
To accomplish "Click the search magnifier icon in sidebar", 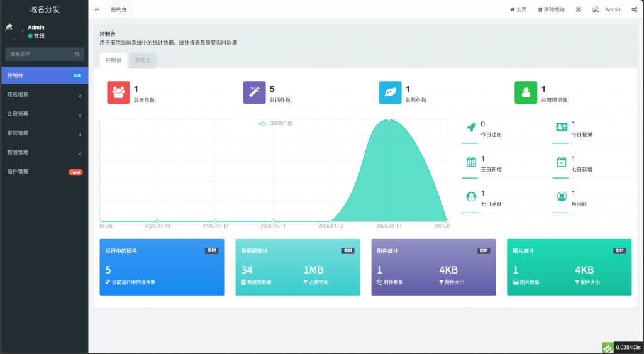I will click(77, 54).
